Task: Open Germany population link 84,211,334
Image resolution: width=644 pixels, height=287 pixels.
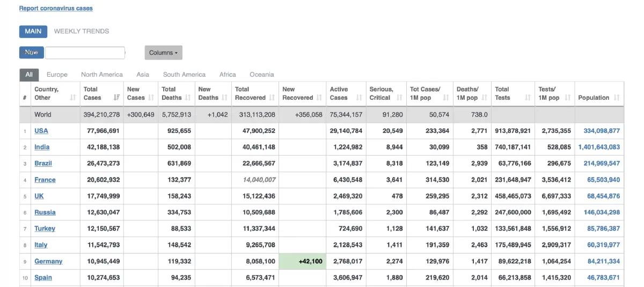Action: [x=604, y=261]
